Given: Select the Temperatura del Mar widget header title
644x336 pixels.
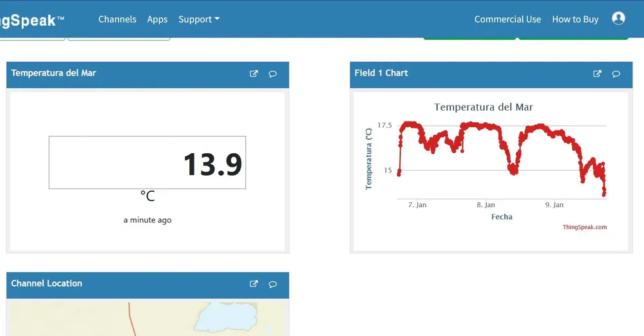Looking at the screenshot, I should 53,73.
